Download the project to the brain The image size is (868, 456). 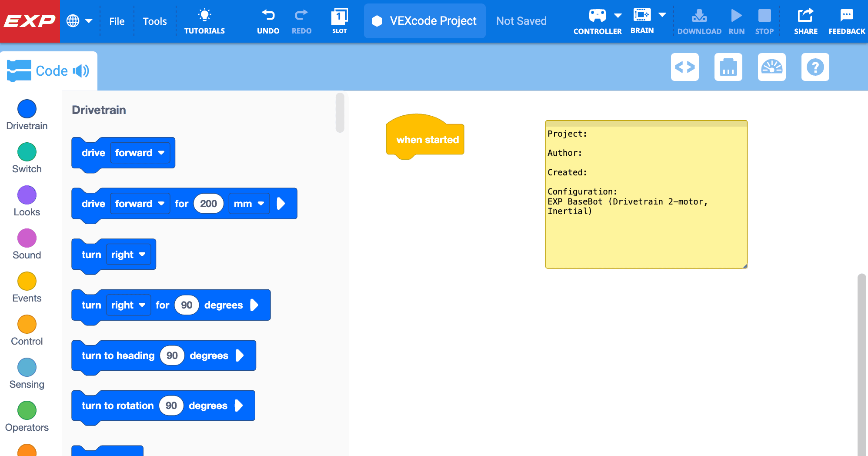coord(699,20)
